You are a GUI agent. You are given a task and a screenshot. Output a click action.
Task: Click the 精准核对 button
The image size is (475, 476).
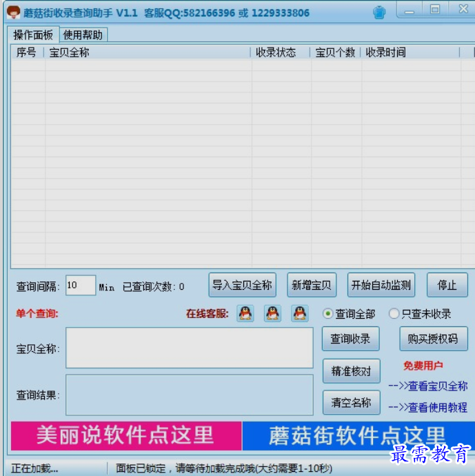tap(351, 370)
